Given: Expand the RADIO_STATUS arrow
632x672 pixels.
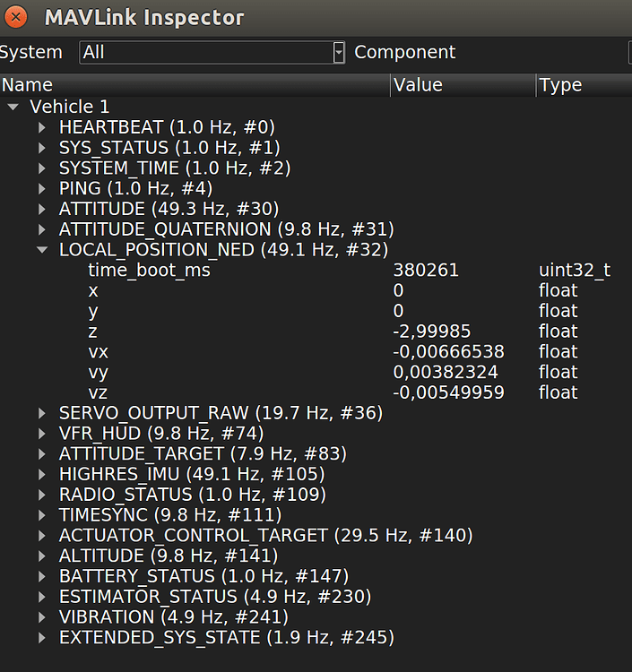Looking at the screenshot, I should [42, 495].
